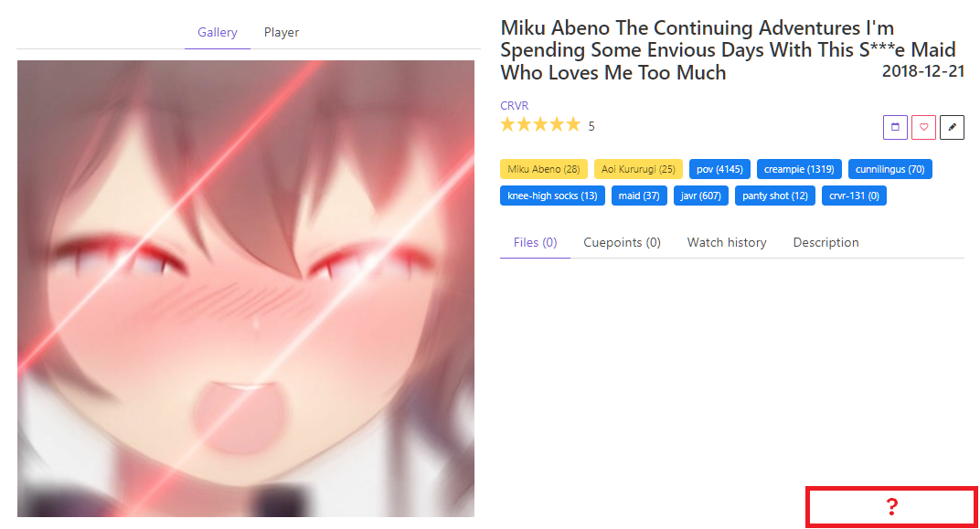
Task: Select the crvr-131 (0) tag
Action: point(854,196)
